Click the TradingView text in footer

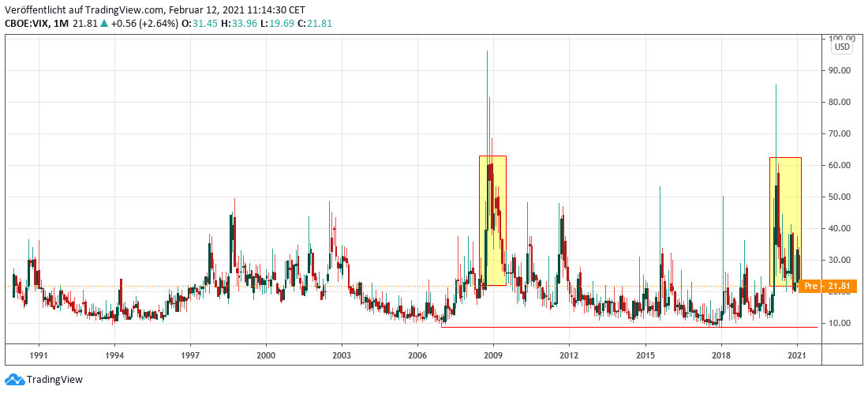(x=54, y=380)
